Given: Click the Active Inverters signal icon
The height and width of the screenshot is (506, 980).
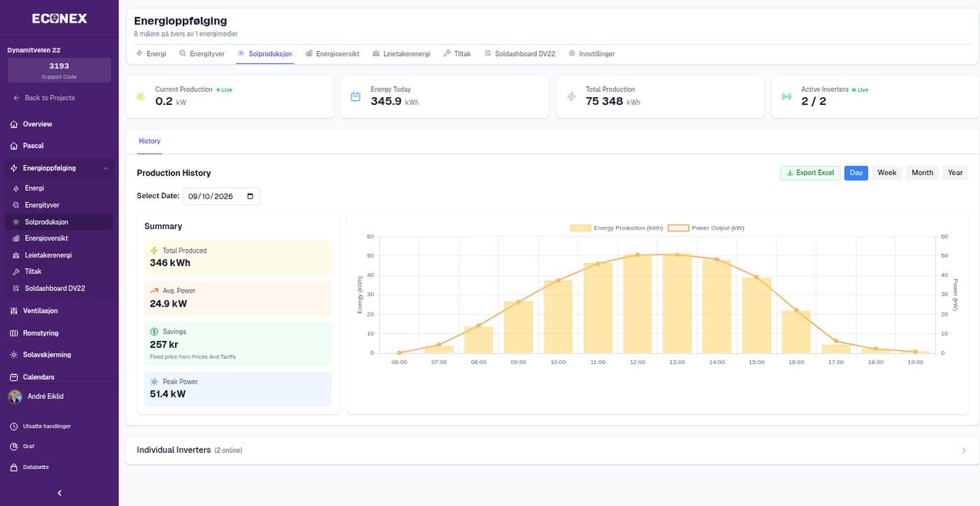Looking at the screenshot, I should click(x=787, y=97).
